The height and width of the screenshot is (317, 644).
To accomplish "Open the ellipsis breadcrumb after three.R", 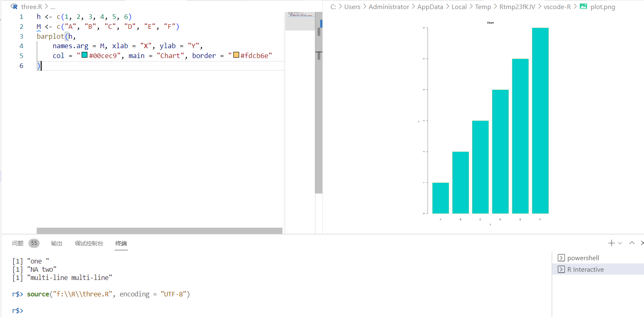I will [x=52, y=7].
